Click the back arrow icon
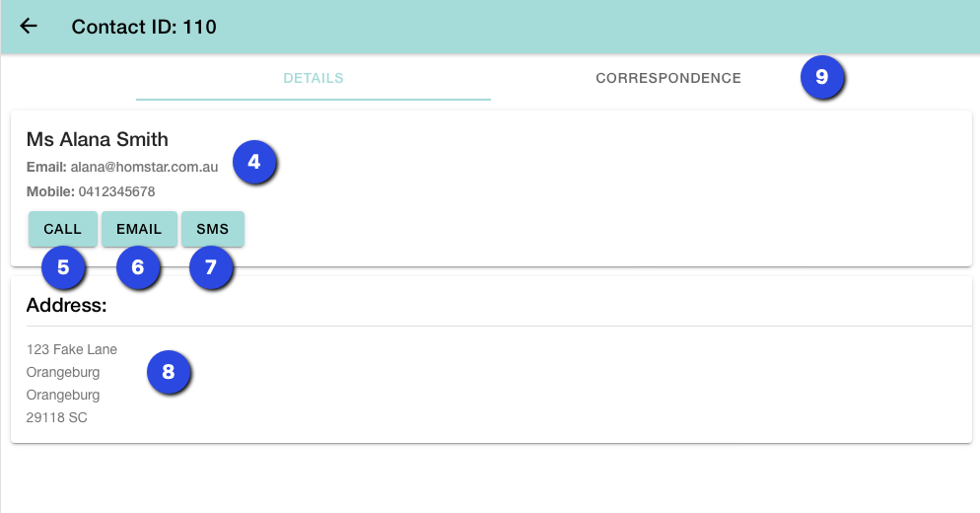980x513 pixels. click(x=29, y=27)
